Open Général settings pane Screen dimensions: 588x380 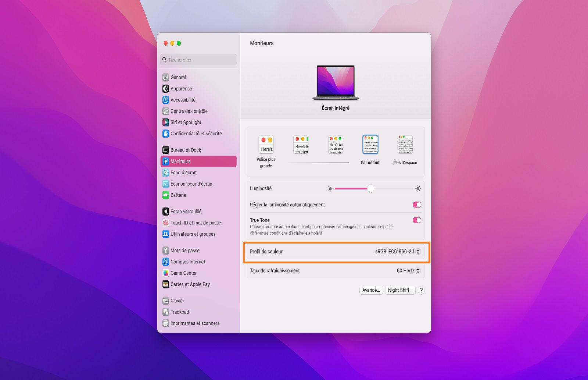[x=198, y=77]
